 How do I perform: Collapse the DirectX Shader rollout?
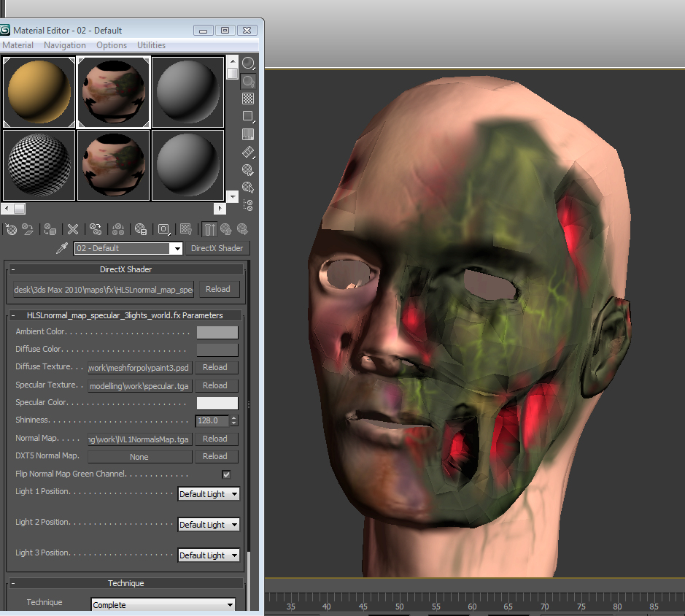tap(13, 269)
